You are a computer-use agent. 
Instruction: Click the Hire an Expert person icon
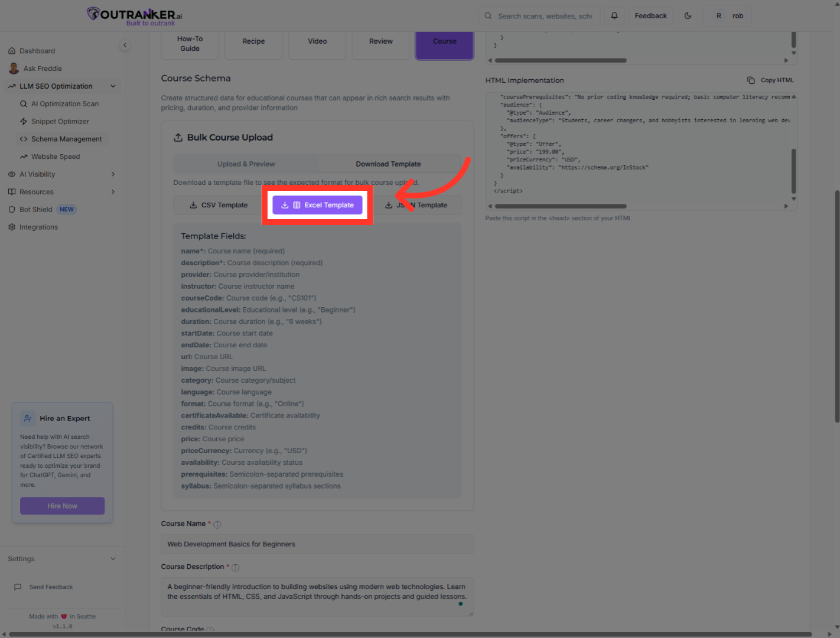[28, 418]
